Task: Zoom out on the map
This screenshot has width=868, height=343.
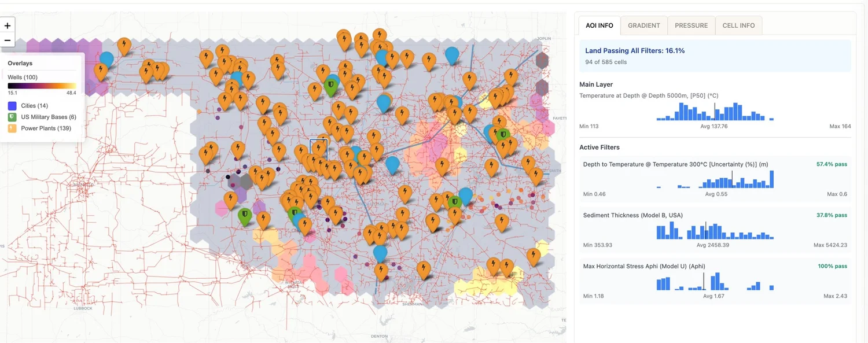Action: tap(8, 40)
